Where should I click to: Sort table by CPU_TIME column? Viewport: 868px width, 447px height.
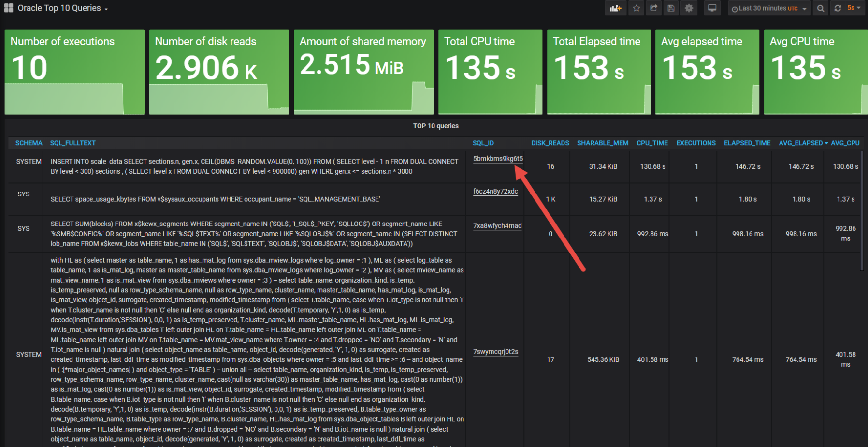[652, 143]
